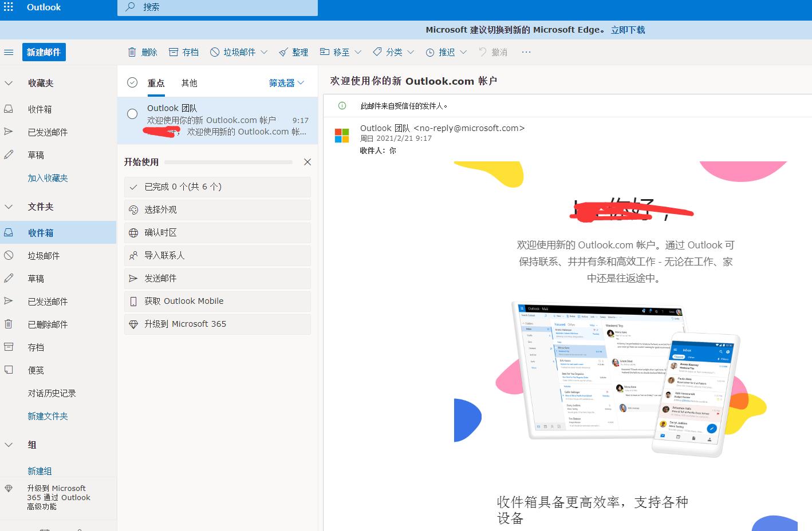Expand the 分类 categorize dropdown
This screenshot has width=812, height=531.
click(x=393, y=52)
